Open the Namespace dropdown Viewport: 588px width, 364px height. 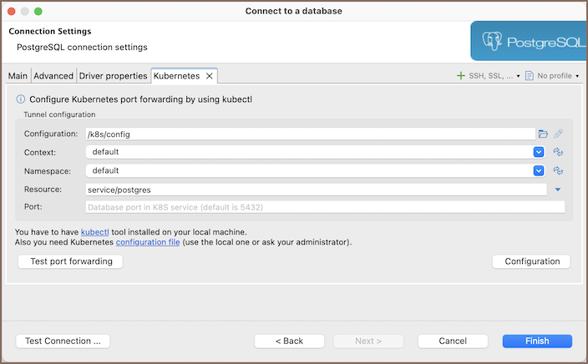[x=539, y=170]
